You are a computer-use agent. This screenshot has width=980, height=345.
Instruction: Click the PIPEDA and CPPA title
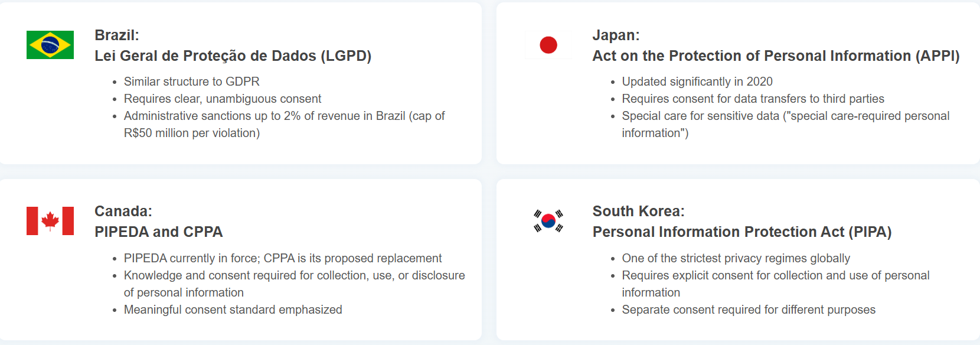tap(158, 232)
